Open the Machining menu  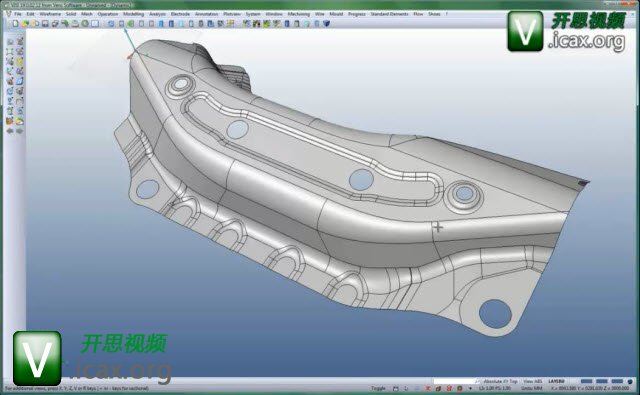299,14
